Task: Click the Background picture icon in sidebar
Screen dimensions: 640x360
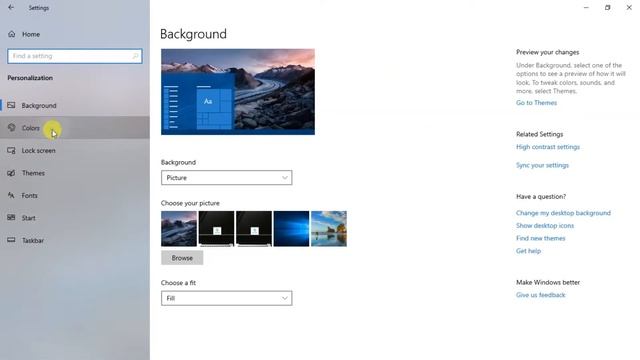Action: click(11, 105)
